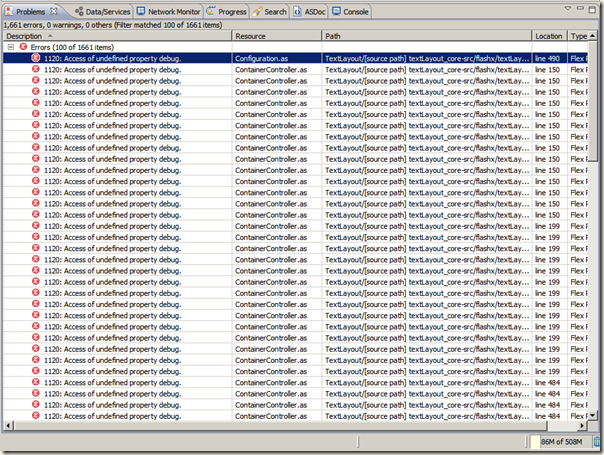Switch to the Console tab
Viewport: 604px width, 455px height.
click(x=350, y=12)
